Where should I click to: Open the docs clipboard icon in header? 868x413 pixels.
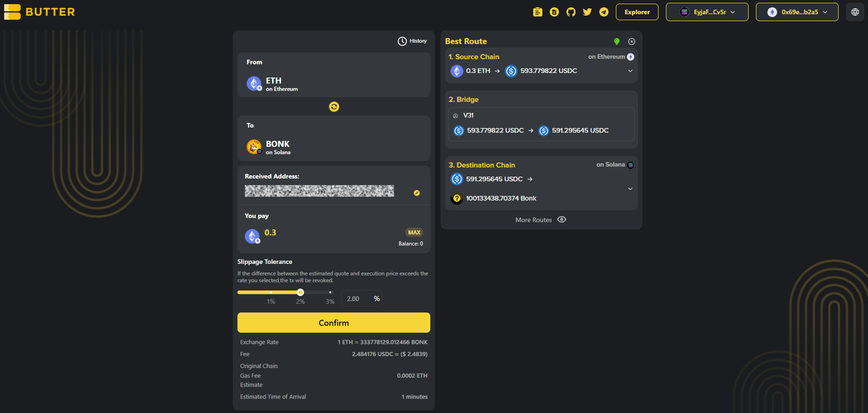tap(537, 12)
